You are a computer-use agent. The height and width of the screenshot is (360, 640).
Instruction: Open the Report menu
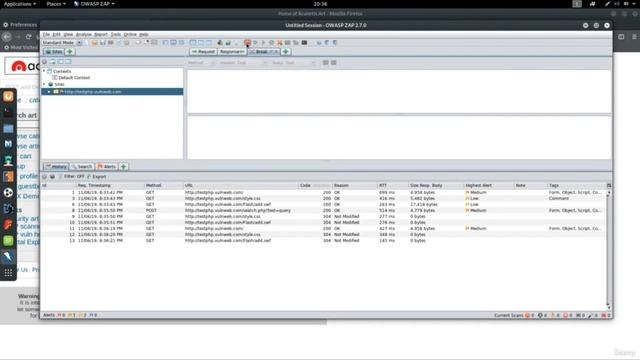[x=101, y=34]
